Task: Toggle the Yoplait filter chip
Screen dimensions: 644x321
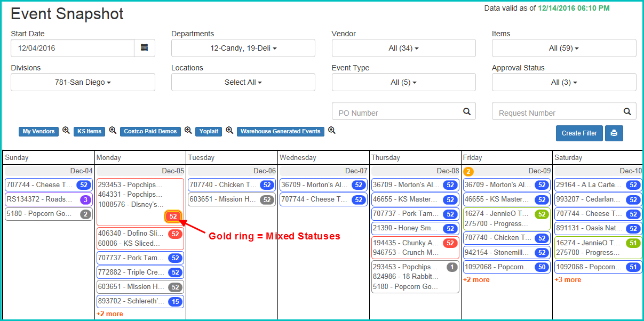Action: point(208,131)
